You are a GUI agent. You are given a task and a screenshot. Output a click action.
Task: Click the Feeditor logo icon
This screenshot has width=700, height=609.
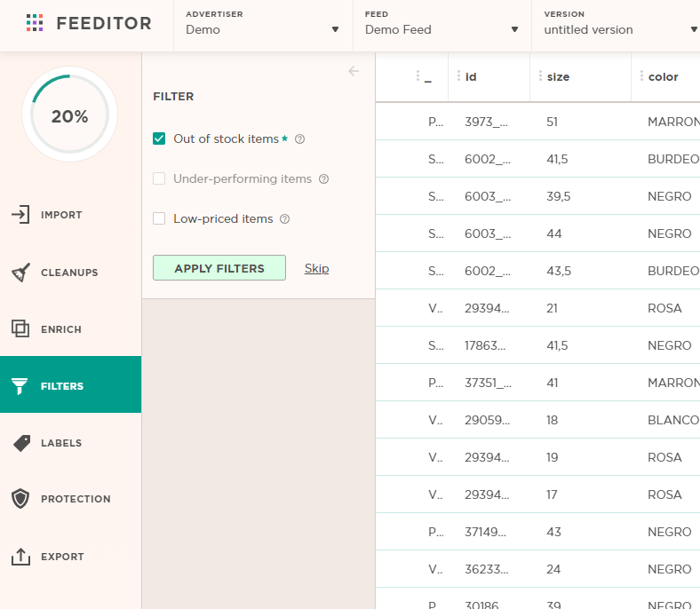[x=35, y=23]
